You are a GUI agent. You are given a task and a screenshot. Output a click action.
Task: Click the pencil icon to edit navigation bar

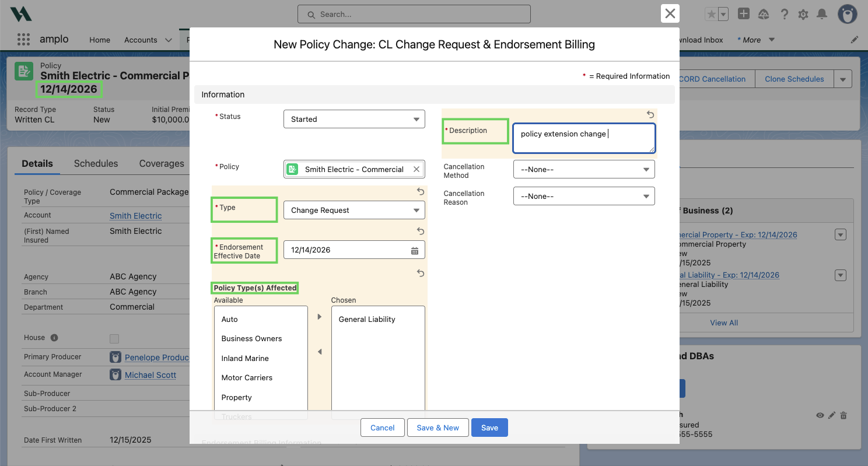click(855, 40)
